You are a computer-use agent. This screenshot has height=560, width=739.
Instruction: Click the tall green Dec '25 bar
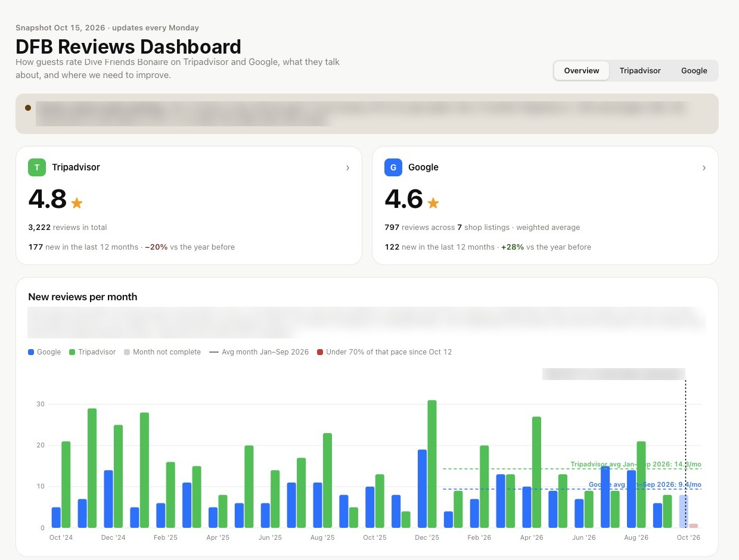(x=432, y=464)
